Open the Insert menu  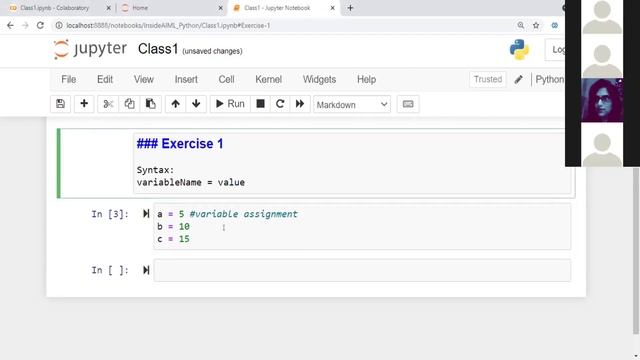(186, 79)
